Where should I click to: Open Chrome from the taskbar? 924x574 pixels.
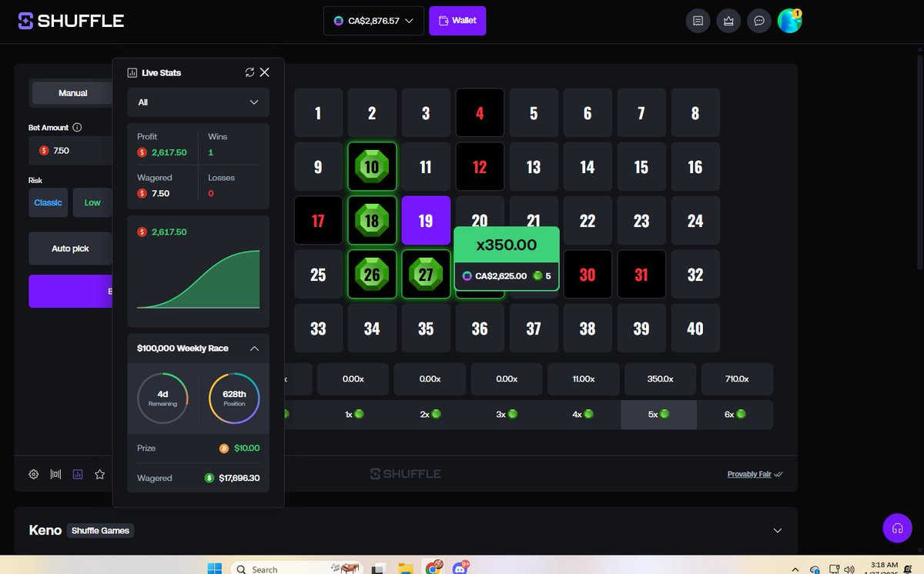pyautogui.click(x=434, y=569)
